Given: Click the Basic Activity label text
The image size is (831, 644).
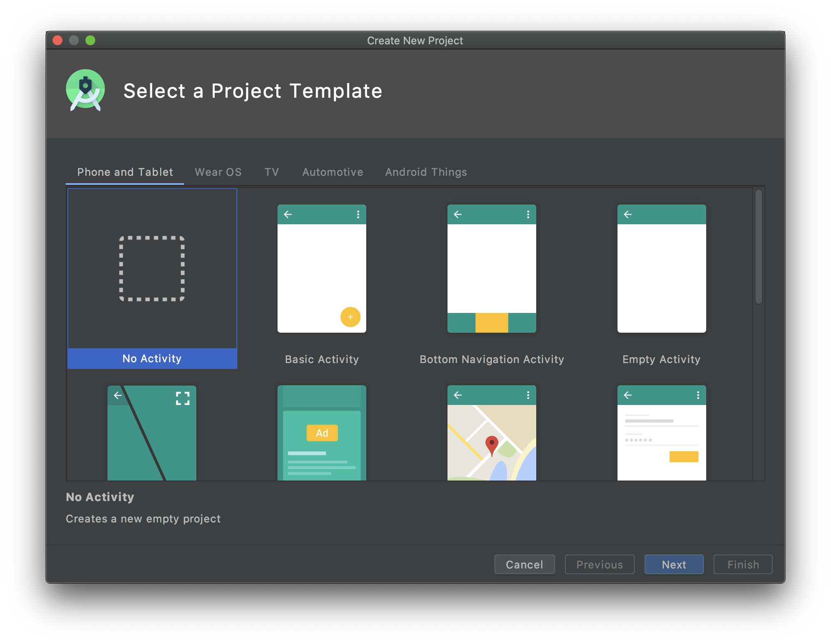Looking at the screenshot, I should 322,359.
